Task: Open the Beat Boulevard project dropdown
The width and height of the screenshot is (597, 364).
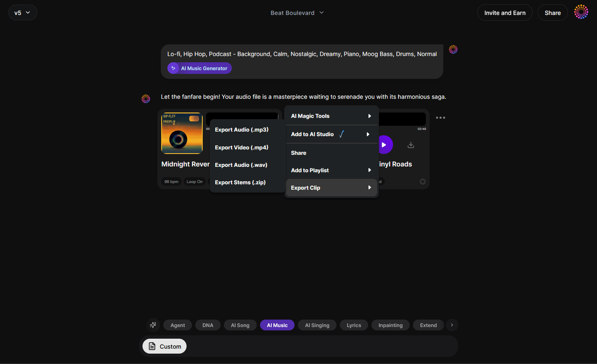Action: 297,12
